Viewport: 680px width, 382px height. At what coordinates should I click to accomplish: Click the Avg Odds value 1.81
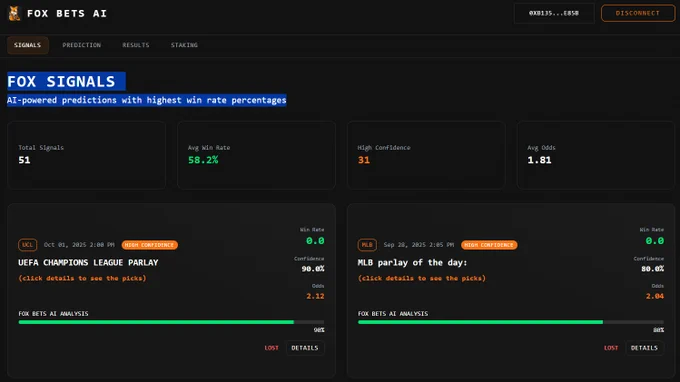pos(539,160)
